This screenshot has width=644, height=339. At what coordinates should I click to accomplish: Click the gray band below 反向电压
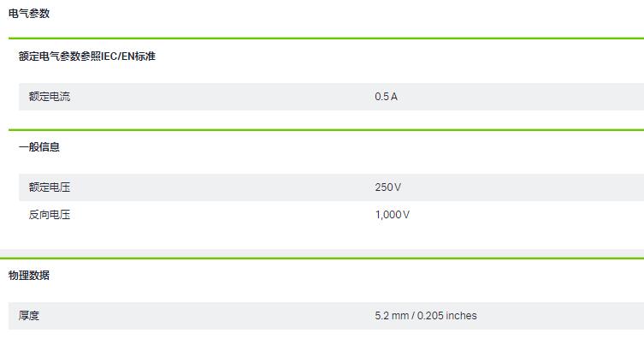[x=322, y=253]
